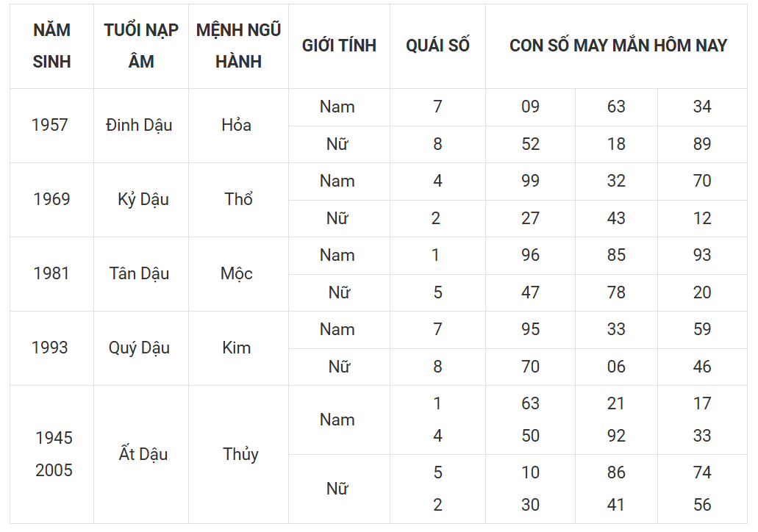Click the QUÁI SỐ header cell
Screen dimensions: 758x532
tap(437, 46)
